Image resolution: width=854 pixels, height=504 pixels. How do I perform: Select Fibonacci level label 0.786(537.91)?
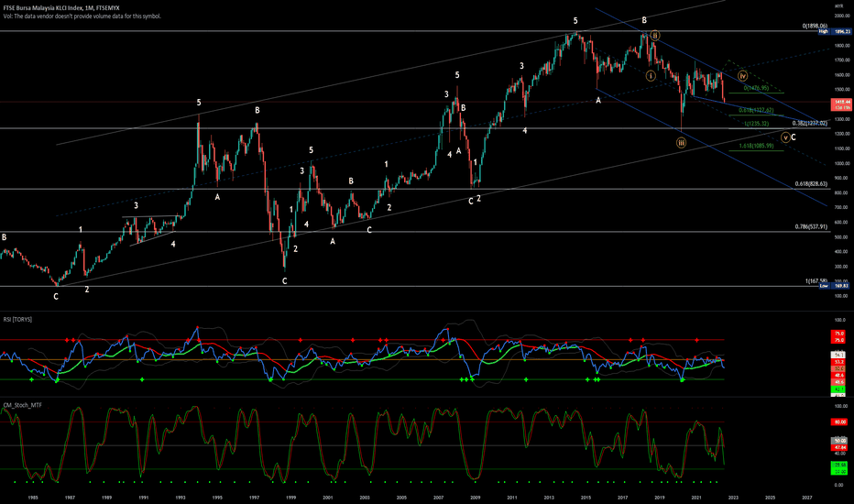click(811, 226)
